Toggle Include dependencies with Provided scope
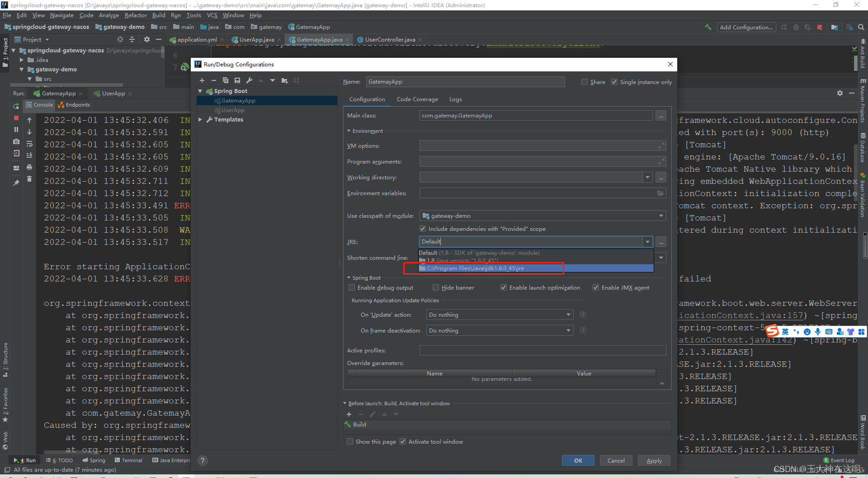Screen dimensions: 868x478 tap(423, 229)
